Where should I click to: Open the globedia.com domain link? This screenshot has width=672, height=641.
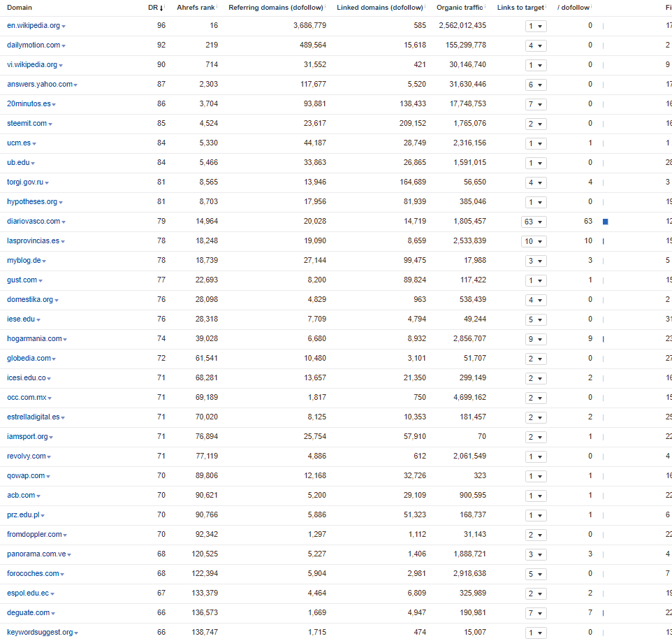coord(29,359)
